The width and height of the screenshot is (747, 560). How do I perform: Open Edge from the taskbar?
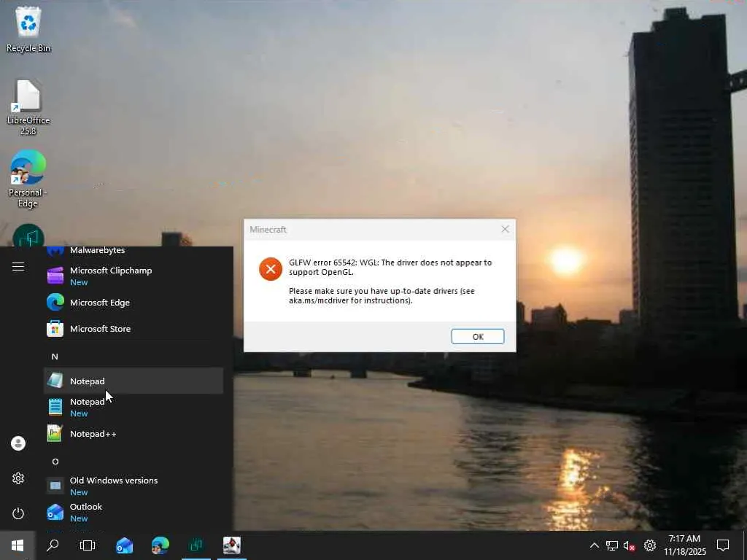[x=160, y=545]
